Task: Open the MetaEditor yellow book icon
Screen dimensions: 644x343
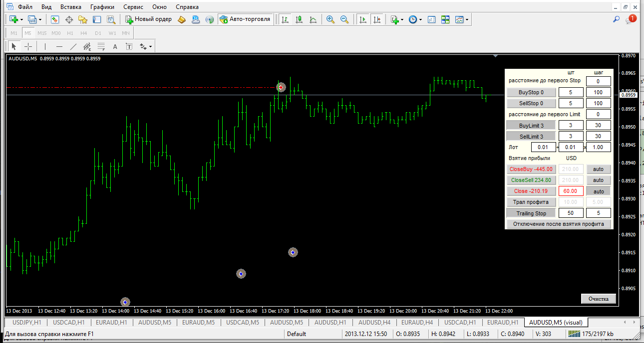Action: tap(182, 19)
